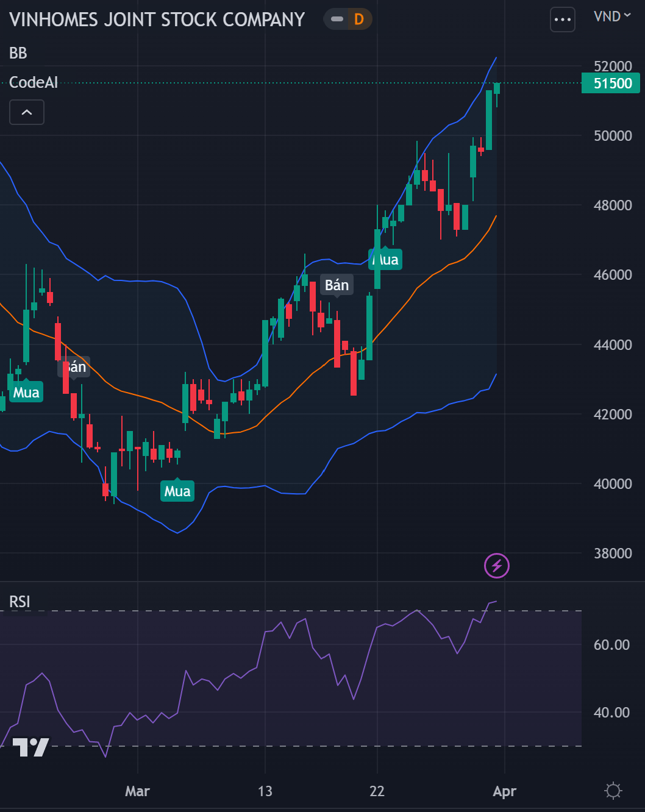Open chart settings gear icon
The image size is (645, 812).
613,791
